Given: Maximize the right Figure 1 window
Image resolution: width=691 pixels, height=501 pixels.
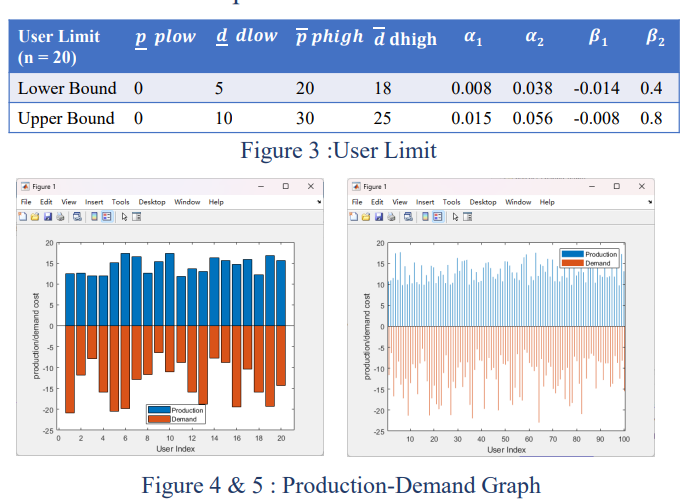Looking at the screenshot, I should tap(616, 186).
